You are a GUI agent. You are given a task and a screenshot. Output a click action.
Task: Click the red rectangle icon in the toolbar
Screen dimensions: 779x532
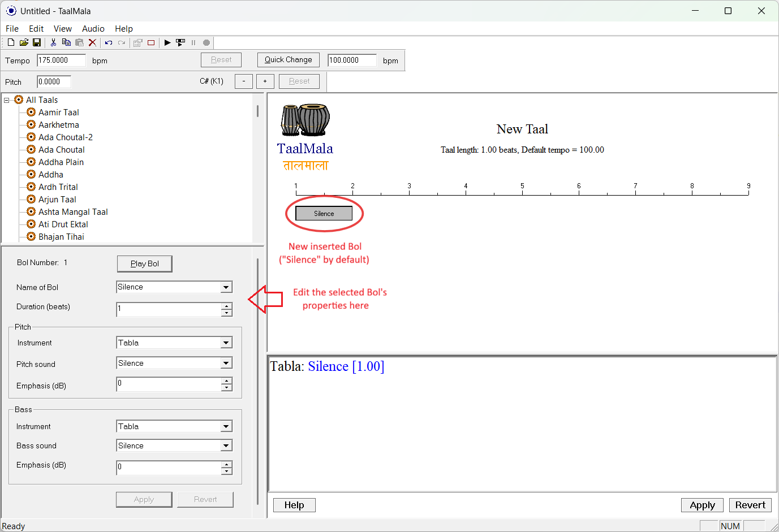(x=151, y=42)
